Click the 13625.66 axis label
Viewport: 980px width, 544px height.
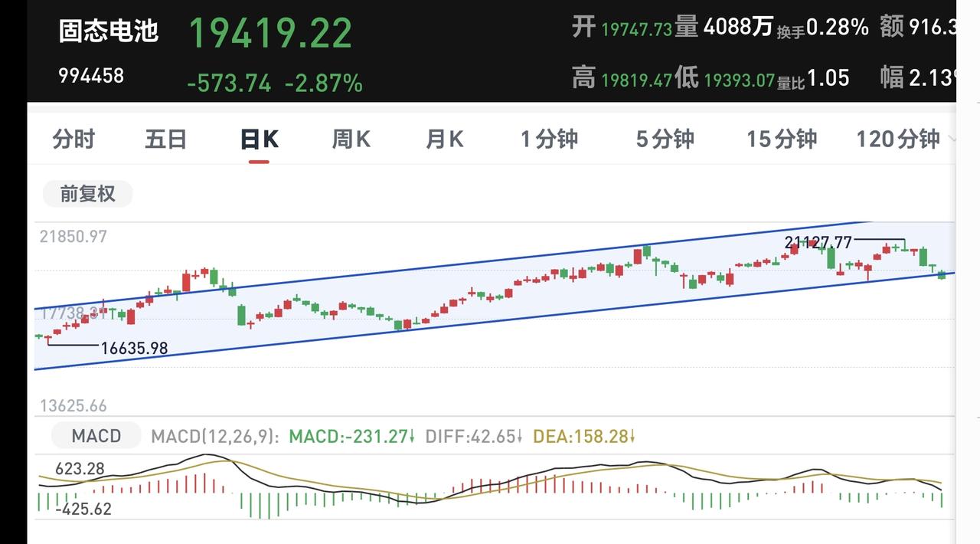[x=73, y=405]
